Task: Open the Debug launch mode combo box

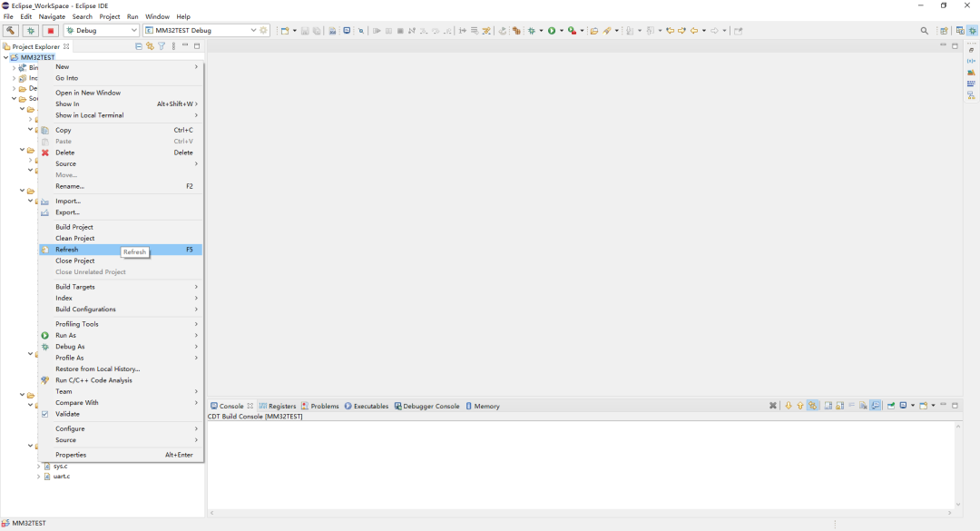Action: 102,30
